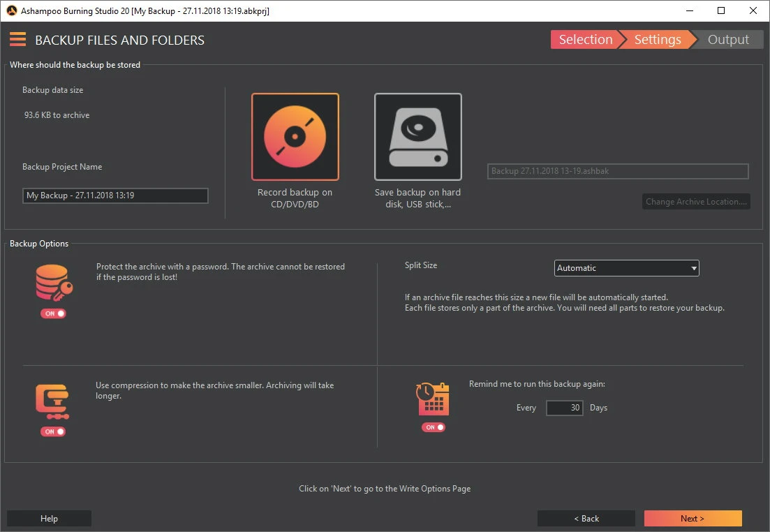The height and width of the screenshot is (532, 770).
Task: Choose the Save backup on hard disk icon
Action: [x=417, y=137]
